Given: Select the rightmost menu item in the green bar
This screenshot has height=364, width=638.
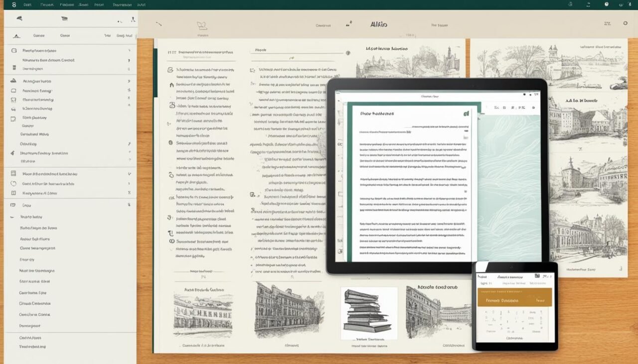Looking at the screenshot, I should 142,4.
